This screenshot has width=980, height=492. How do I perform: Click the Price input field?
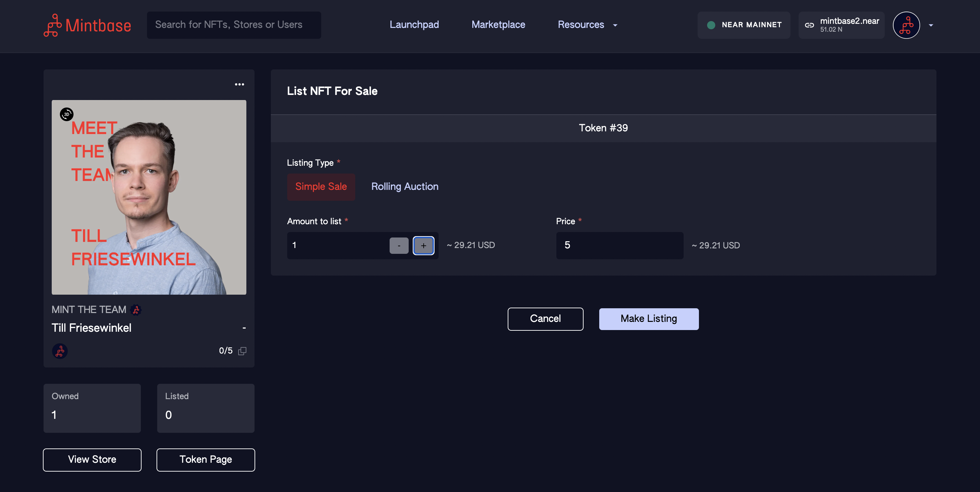(619, 245)
